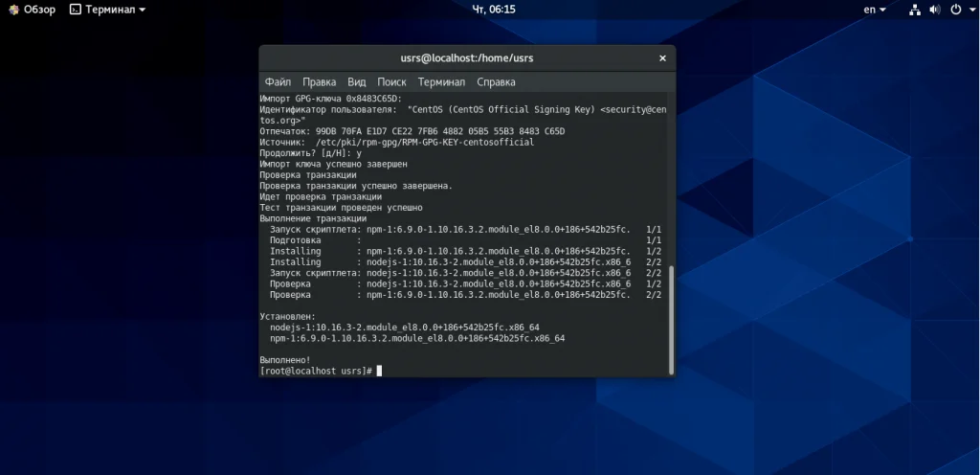This screenshot has width=980, height=475.
Task: Click the terminal vertical scrollbar thumb
Action: [x=672, y=319]
